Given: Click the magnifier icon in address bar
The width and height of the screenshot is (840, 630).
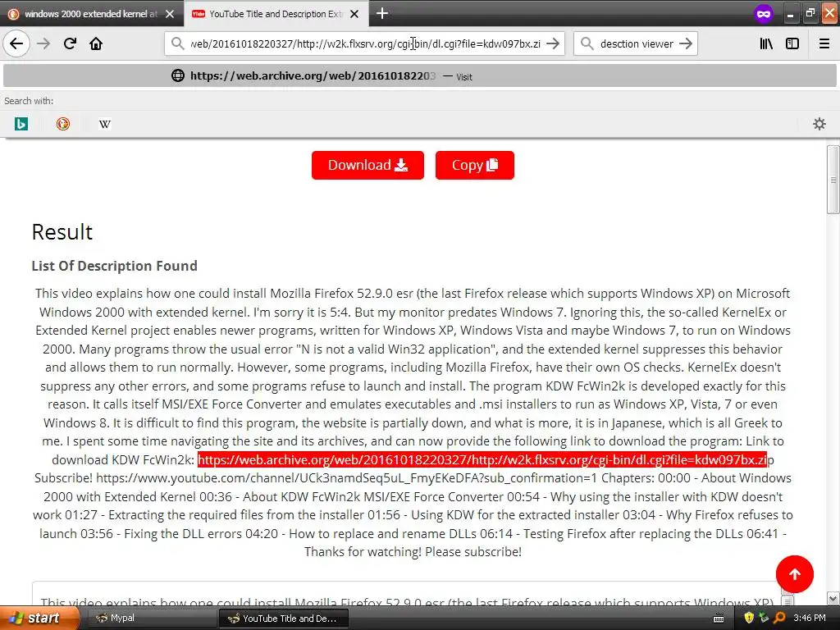Looking at the screenshot, I should click(177, 43).
